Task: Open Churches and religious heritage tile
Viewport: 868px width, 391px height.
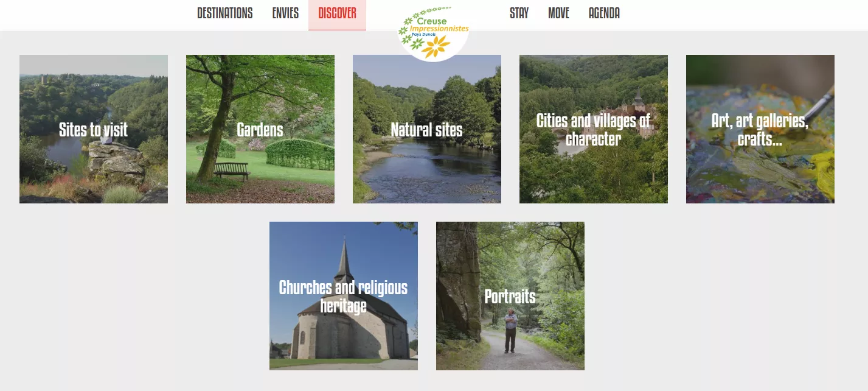Action: pyautogui.click(x=344, y=296)
